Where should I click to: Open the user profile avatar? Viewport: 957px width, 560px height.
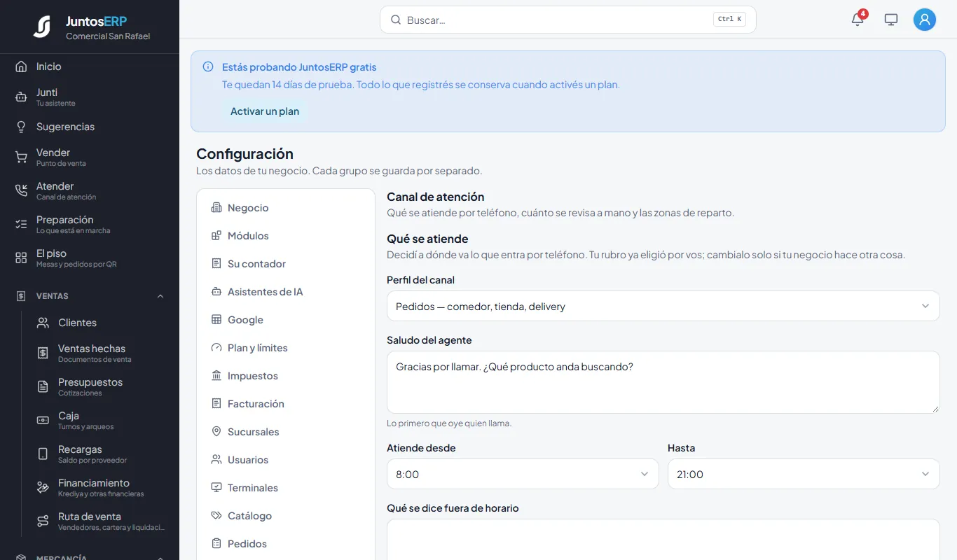click(925, 20)
